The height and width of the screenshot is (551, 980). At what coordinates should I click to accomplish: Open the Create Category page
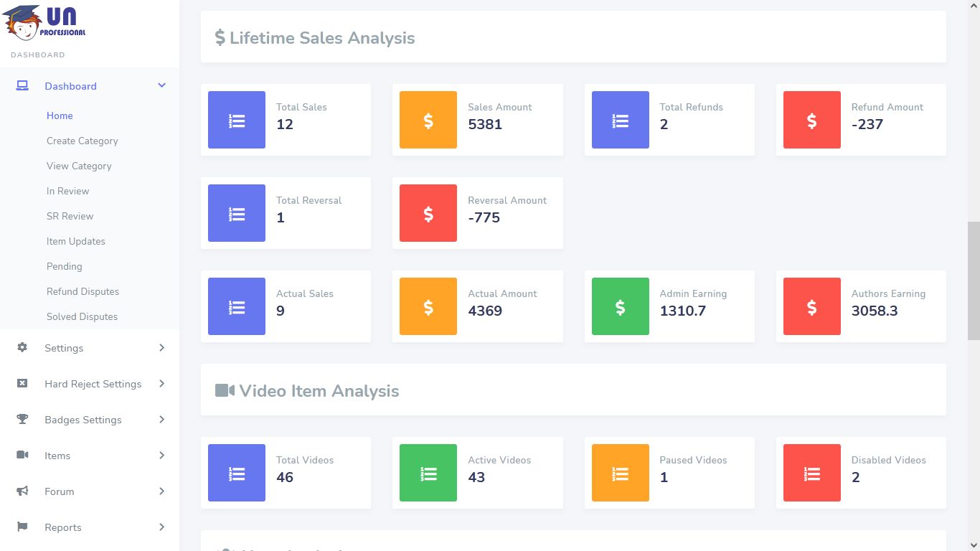tap(83, 141)
